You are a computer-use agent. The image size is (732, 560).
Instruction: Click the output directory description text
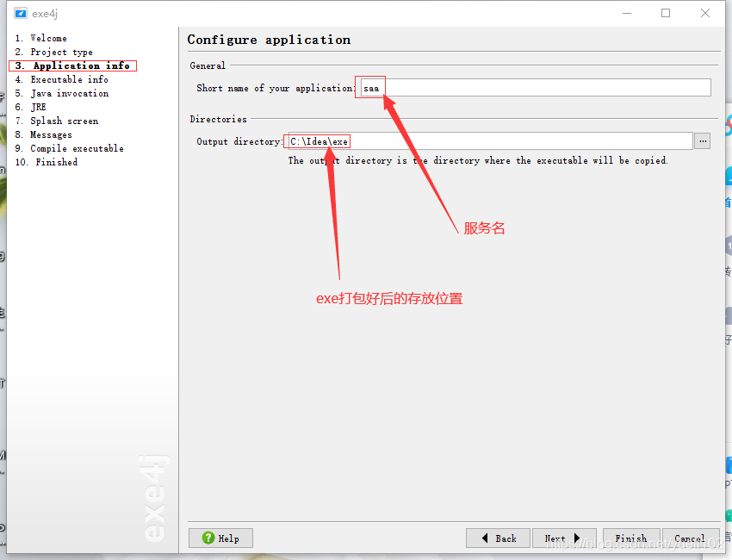[478, 160]
